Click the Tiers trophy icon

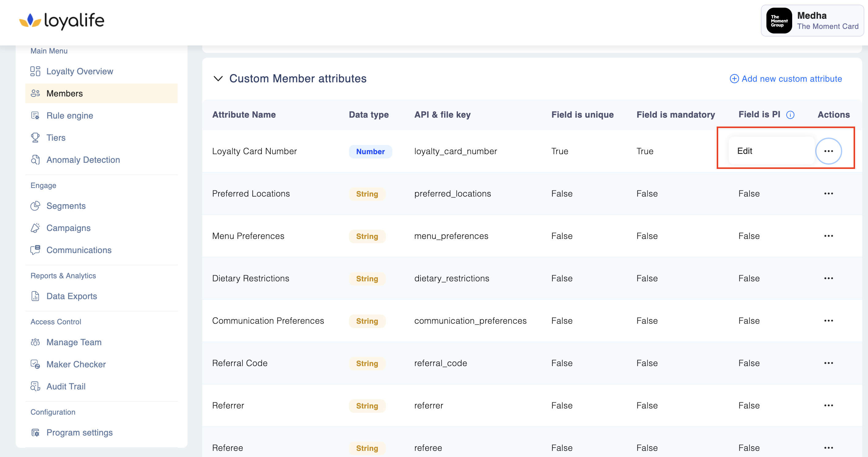(35, 138)
